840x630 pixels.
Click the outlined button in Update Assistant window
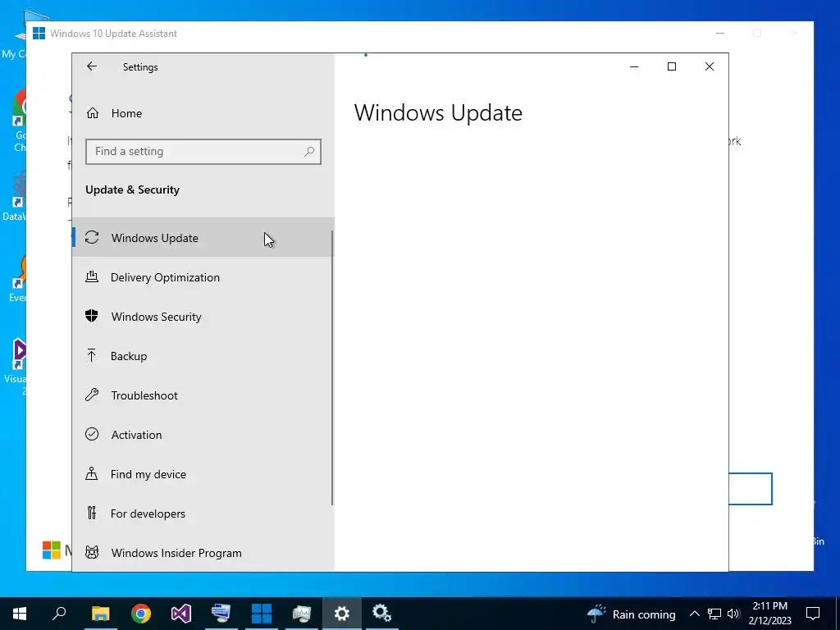click(750, 489)
